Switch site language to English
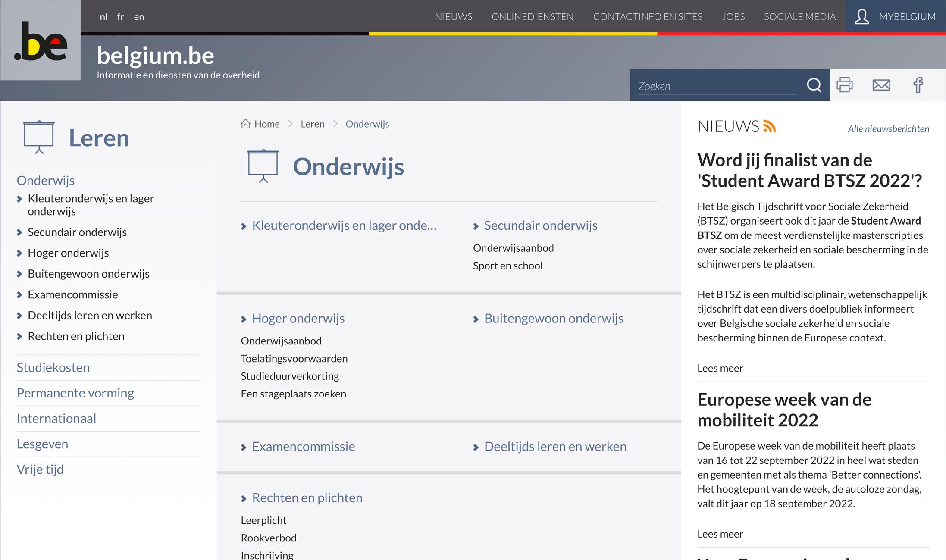Screen dimensions: 946x560 click(x=139, y=17)
